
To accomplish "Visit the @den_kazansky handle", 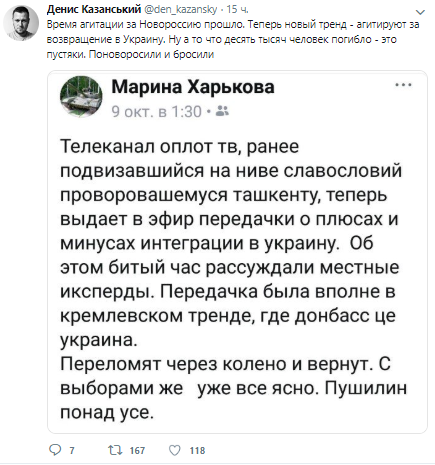I will click(181, 9).
